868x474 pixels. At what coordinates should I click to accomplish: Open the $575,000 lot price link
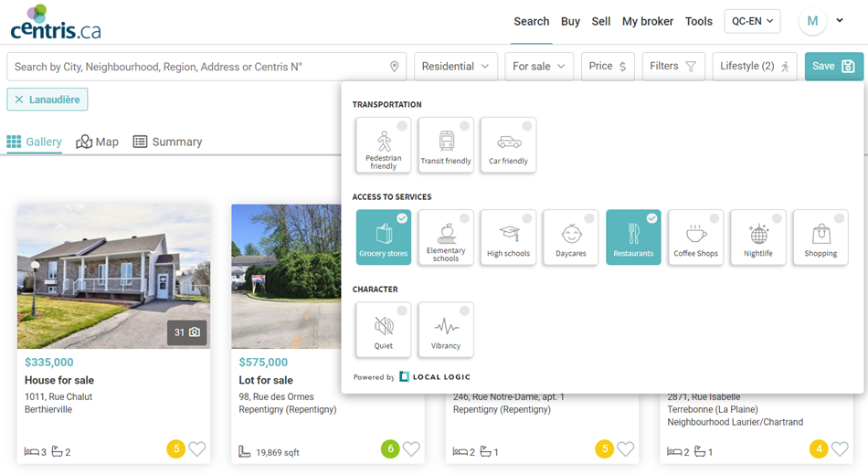tap(263, 363)
